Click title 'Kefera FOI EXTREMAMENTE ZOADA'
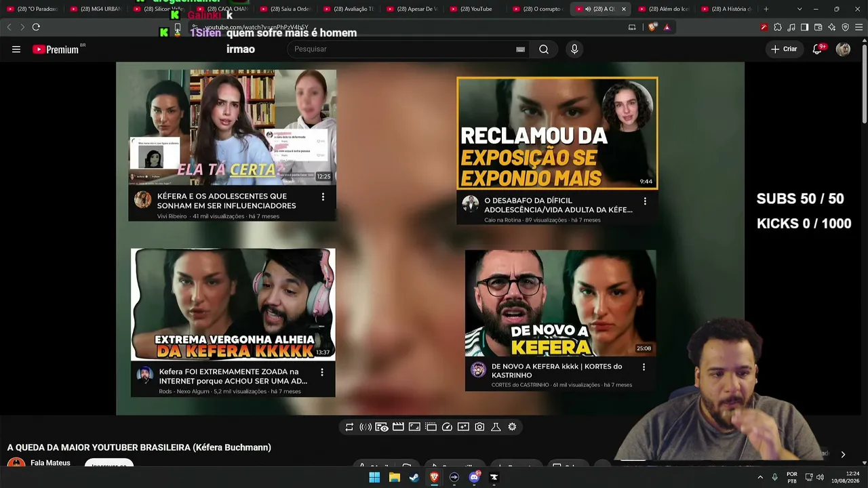 pos(233,376)
